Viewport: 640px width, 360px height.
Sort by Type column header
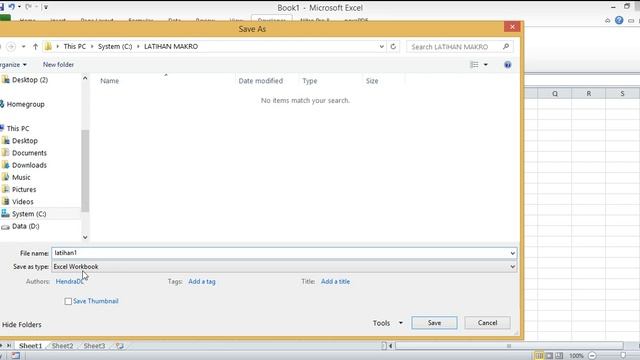click(x=309, y=81)
